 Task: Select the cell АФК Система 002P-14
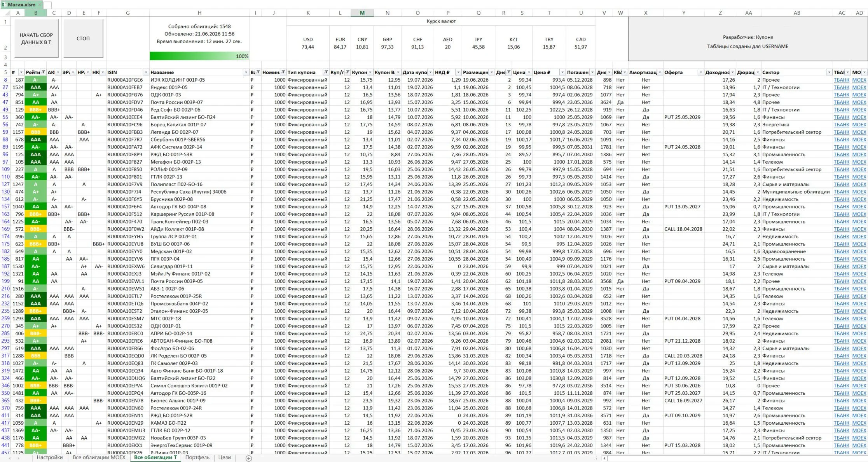coord(199,147)
